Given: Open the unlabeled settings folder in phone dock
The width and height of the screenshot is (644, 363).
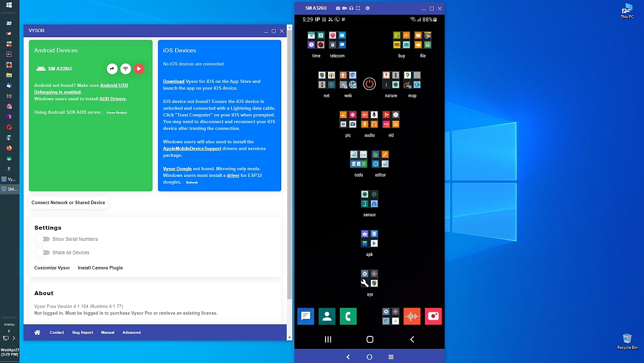Looking at the screenshot, I should click(390, 316).
